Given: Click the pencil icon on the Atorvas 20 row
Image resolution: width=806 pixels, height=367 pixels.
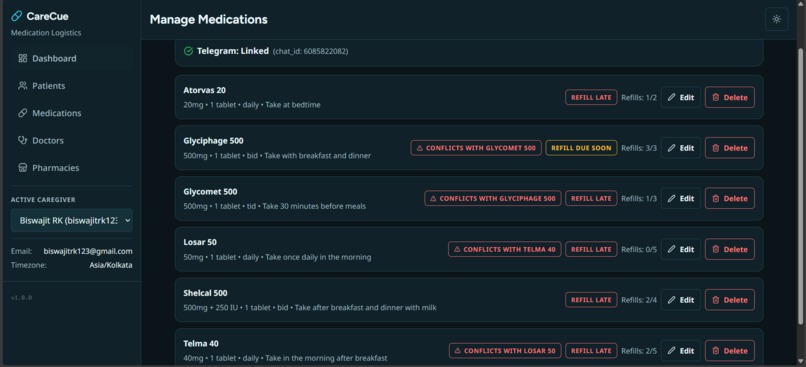Looking at the screenshot, I should click(671, 97).
